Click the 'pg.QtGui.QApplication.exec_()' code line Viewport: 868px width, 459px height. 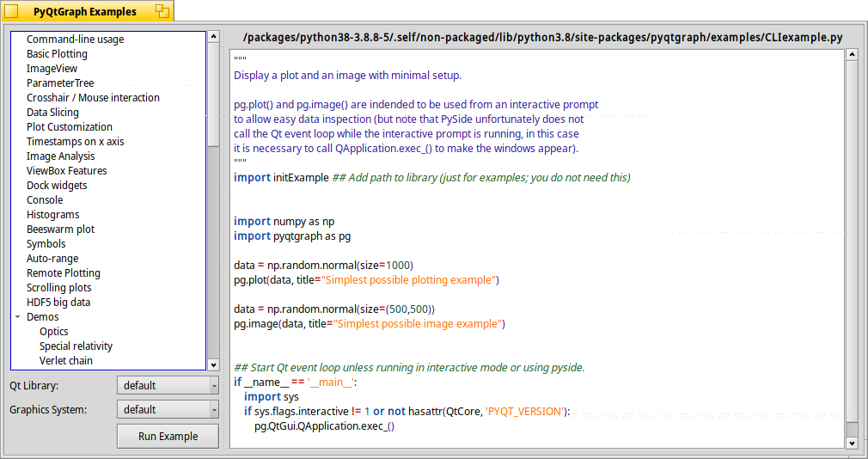(324, 425)
